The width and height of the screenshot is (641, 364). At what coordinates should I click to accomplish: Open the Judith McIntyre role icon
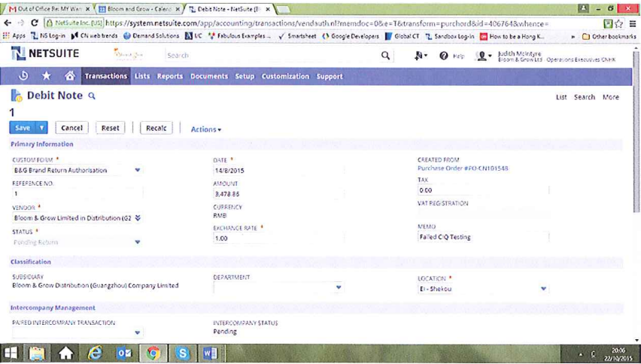(x=483, y=56)
